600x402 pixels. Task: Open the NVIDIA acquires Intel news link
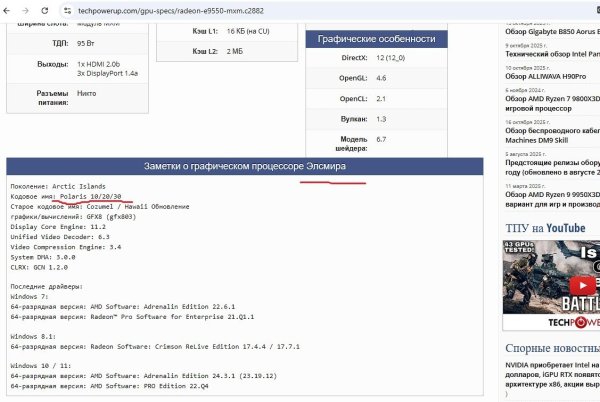[x=553, y=374]
